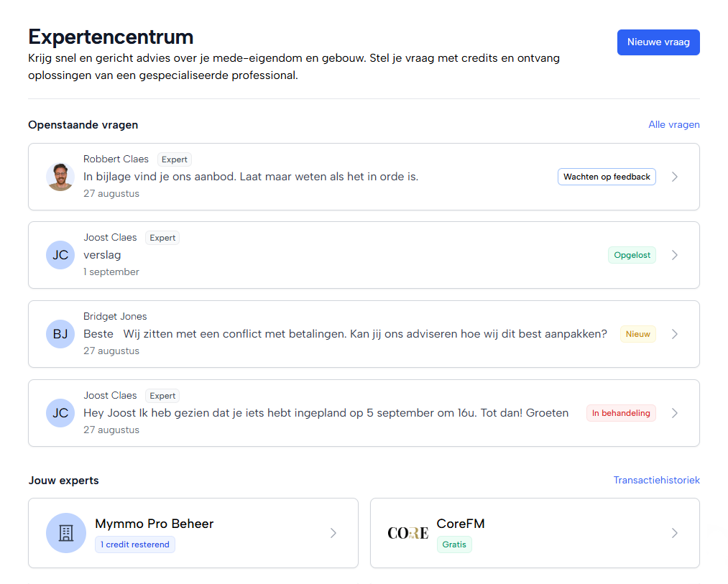Open 'verslag' question using its chevron arrow

tap(674, 255)
